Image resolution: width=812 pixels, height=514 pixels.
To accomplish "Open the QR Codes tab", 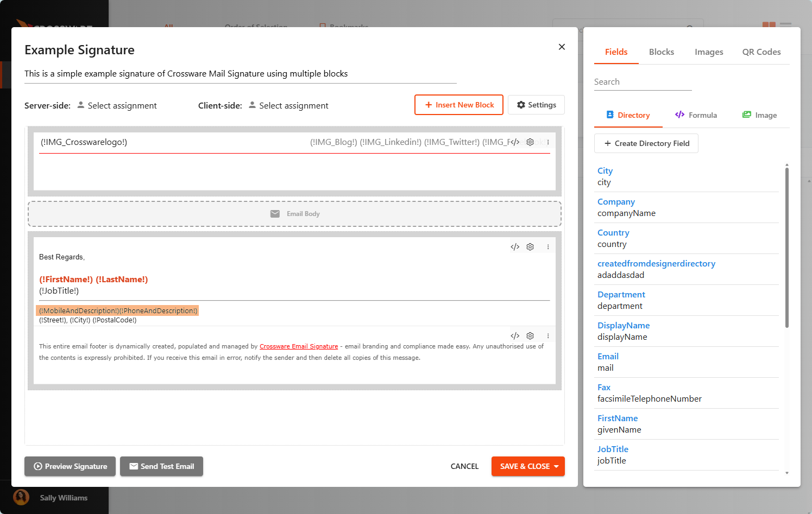I will click(761, 52).
